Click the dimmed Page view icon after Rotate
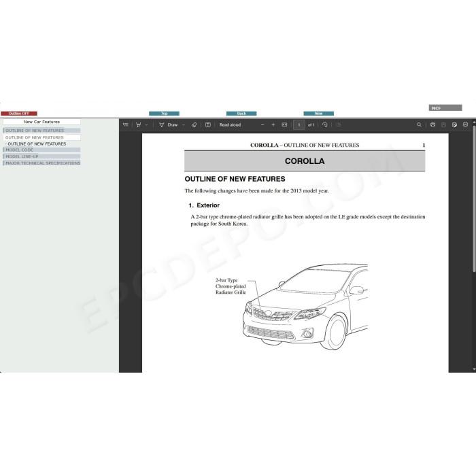476x476 pixels. [x=339, y=124]
